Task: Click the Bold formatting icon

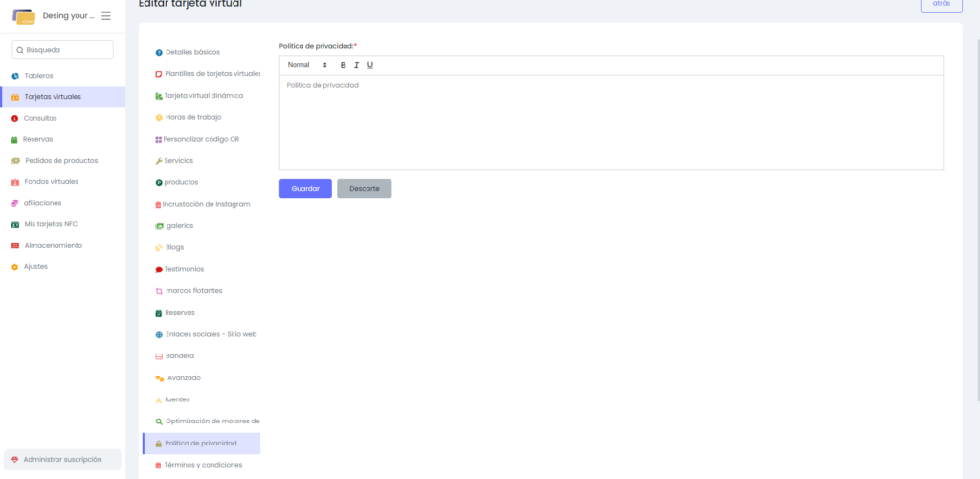Action: (x=344, y=65)
